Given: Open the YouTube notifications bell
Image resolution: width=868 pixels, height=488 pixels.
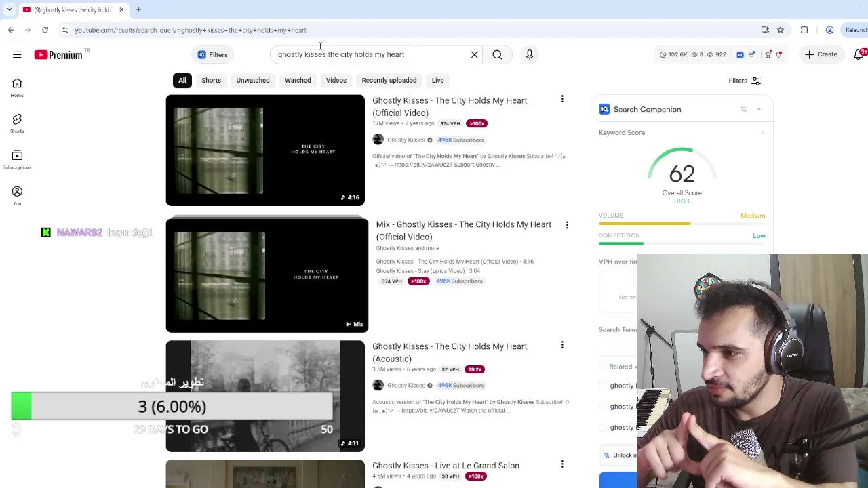Looking at the screenshot, I should point(859,54).
